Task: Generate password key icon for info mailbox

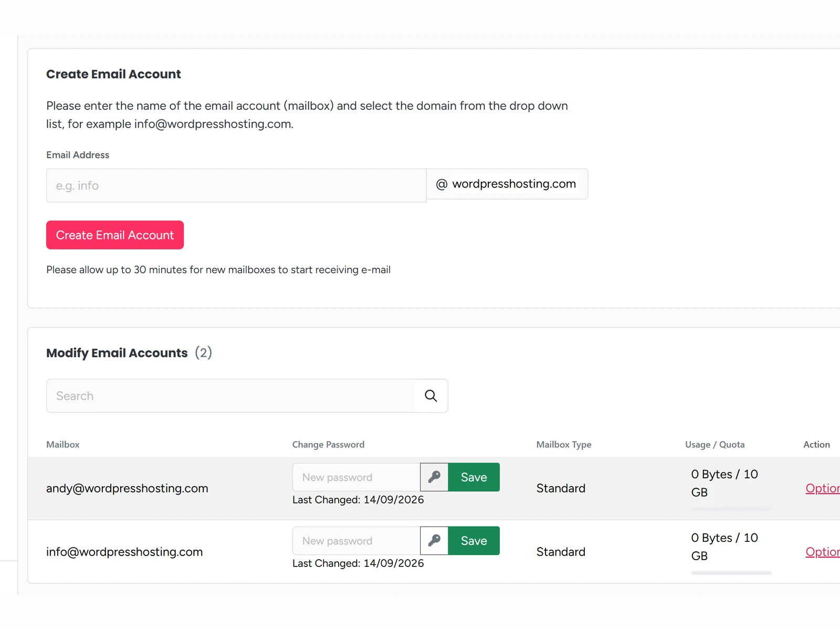Action: point(434,541)
